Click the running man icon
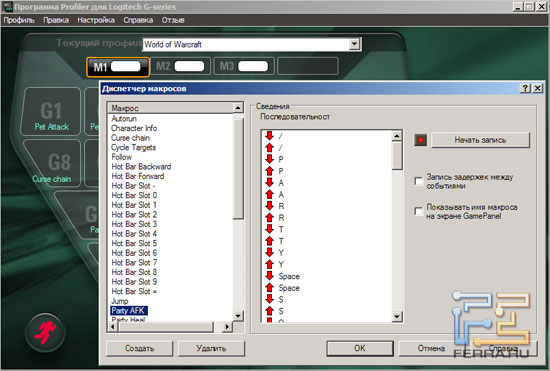This screenshot has width=550, height=371. [45, 332]
